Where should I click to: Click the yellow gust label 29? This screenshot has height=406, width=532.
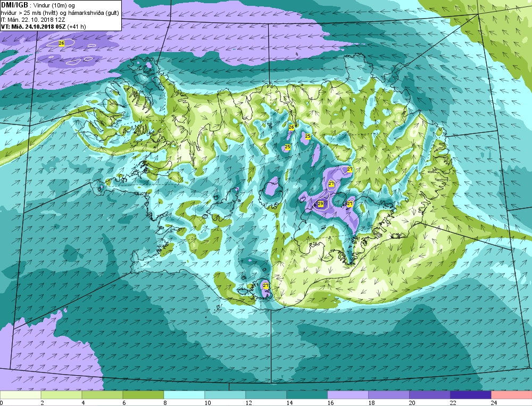321,204
